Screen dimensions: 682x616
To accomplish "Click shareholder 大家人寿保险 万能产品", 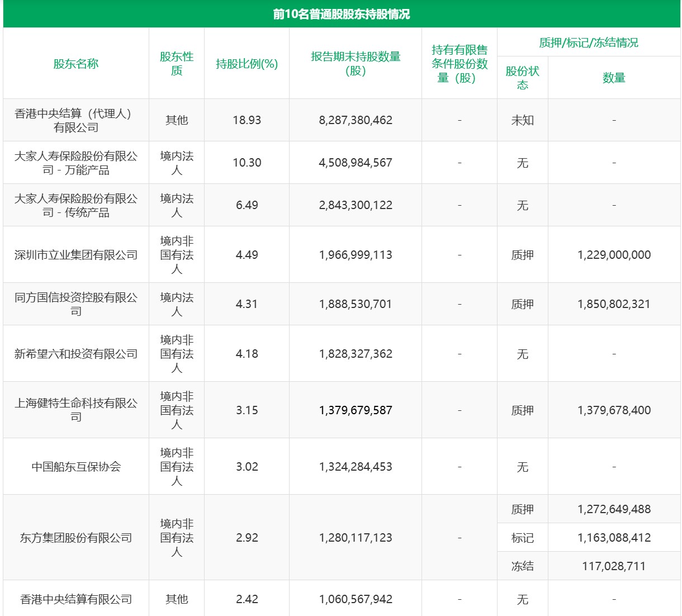I will tap(76, 163).
